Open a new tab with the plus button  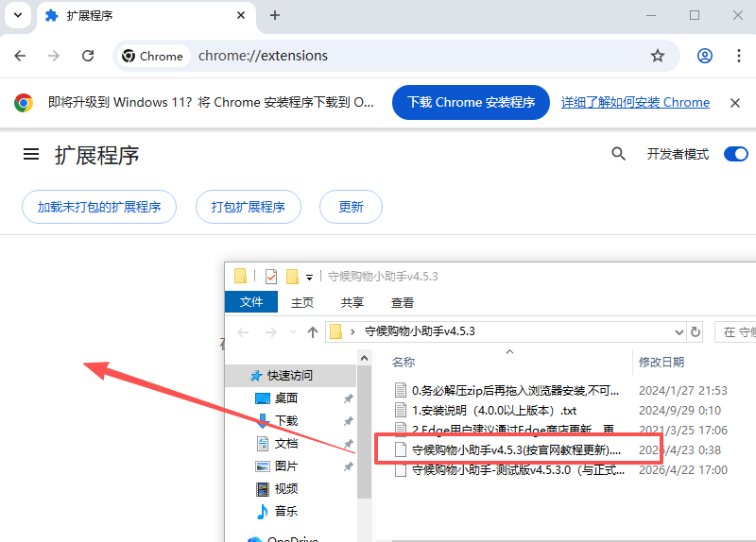pos(275,15)
